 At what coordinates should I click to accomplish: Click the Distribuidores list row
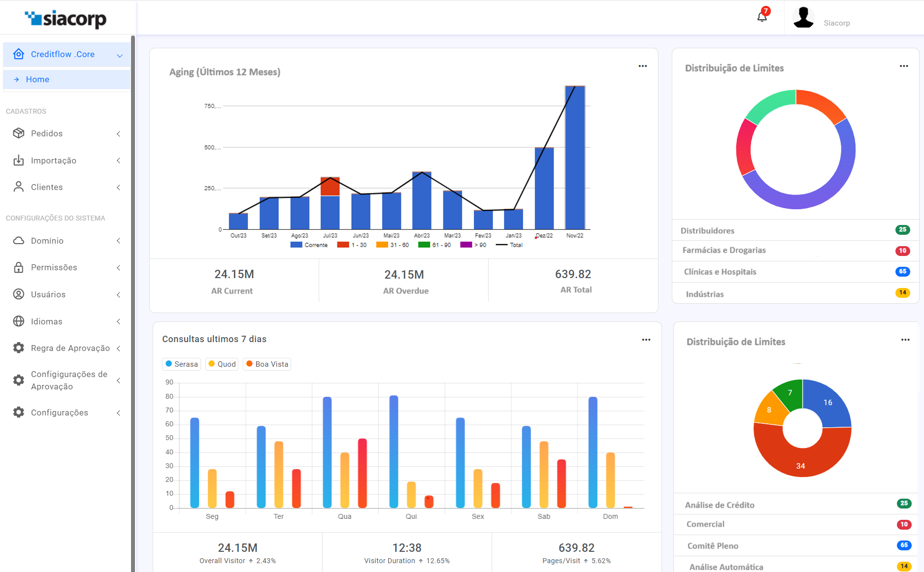point(795,230)
